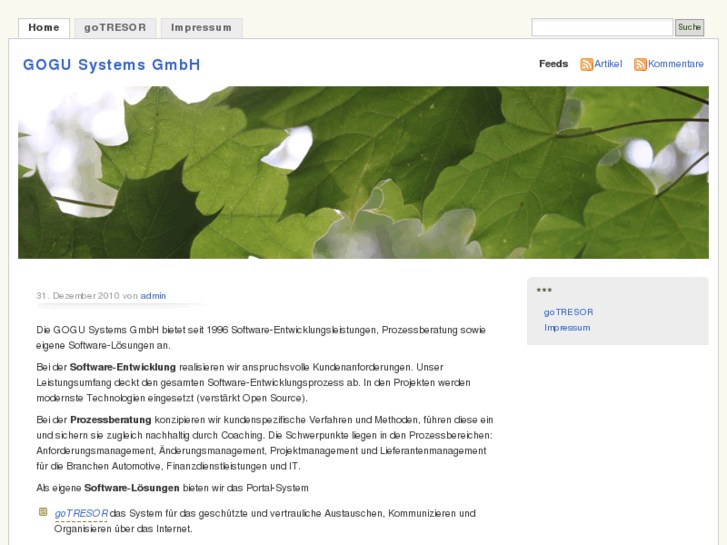The width and height of the screenshot is (727, 545).
Task: Click the Kommentare RSS feed icon
Action: (640, 64)
